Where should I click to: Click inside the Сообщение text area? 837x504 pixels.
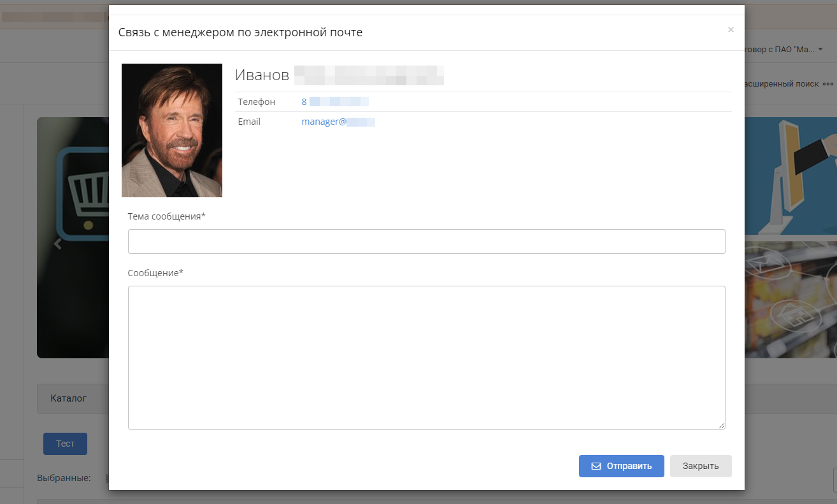pos(426,357)
